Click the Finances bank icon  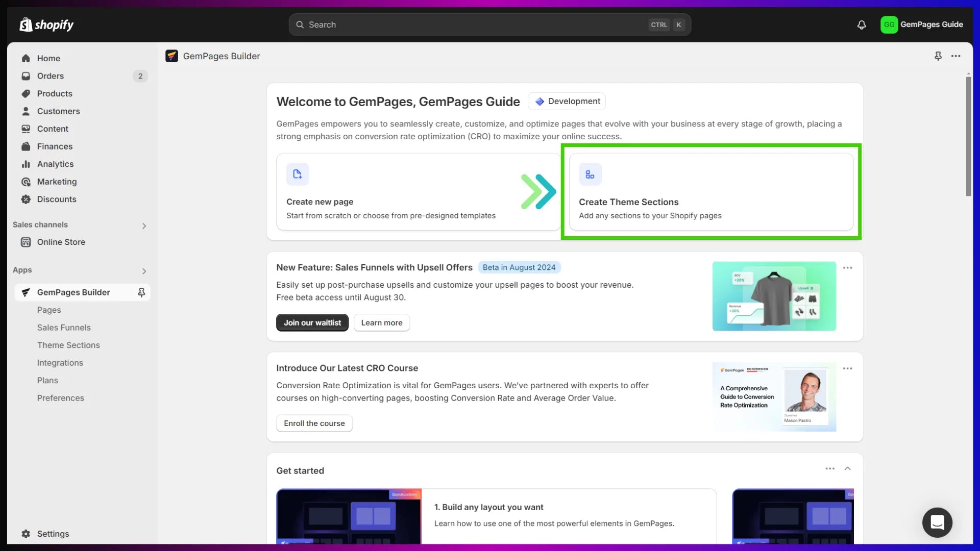coord(26,146)
